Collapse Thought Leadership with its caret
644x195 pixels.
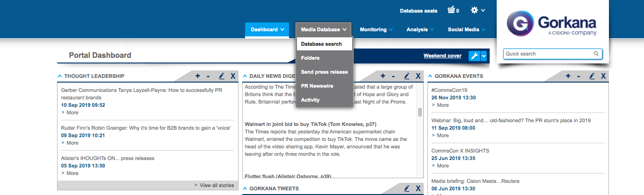click(x=60, y=76)
